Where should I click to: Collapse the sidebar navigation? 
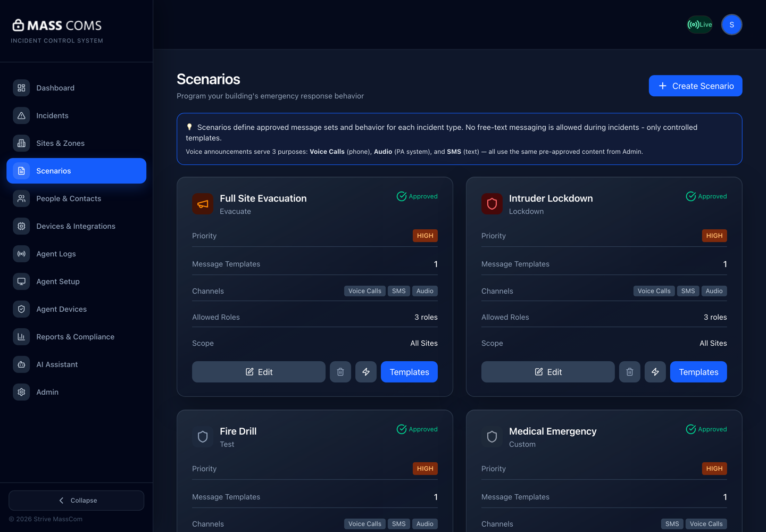click(77, 501)
